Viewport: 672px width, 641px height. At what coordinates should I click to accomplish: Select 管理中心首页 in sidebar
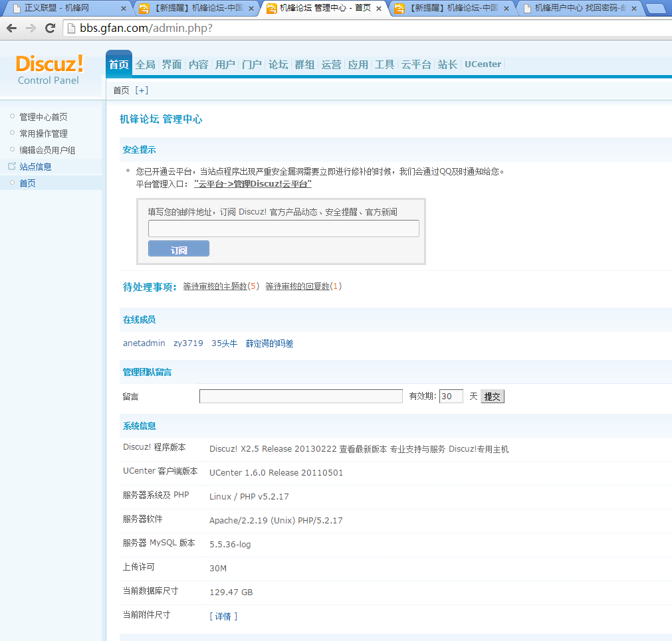[43, 117]
